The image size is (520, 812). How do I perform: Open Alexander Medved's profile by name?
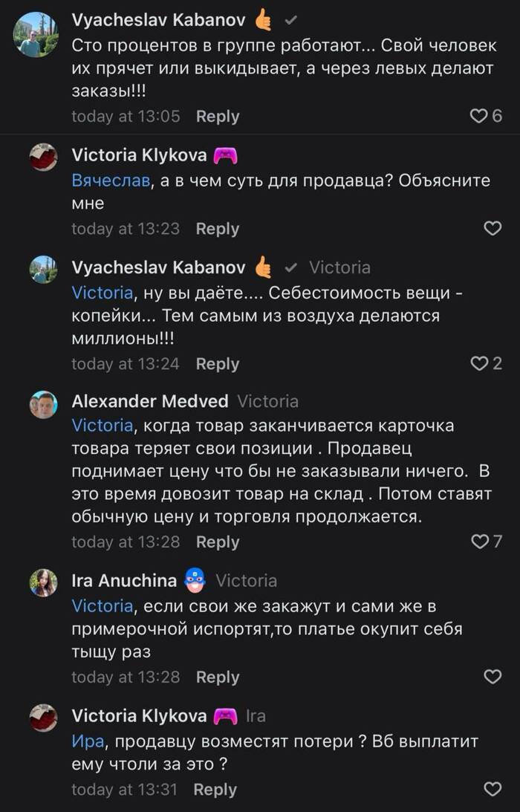click(149, 401)
